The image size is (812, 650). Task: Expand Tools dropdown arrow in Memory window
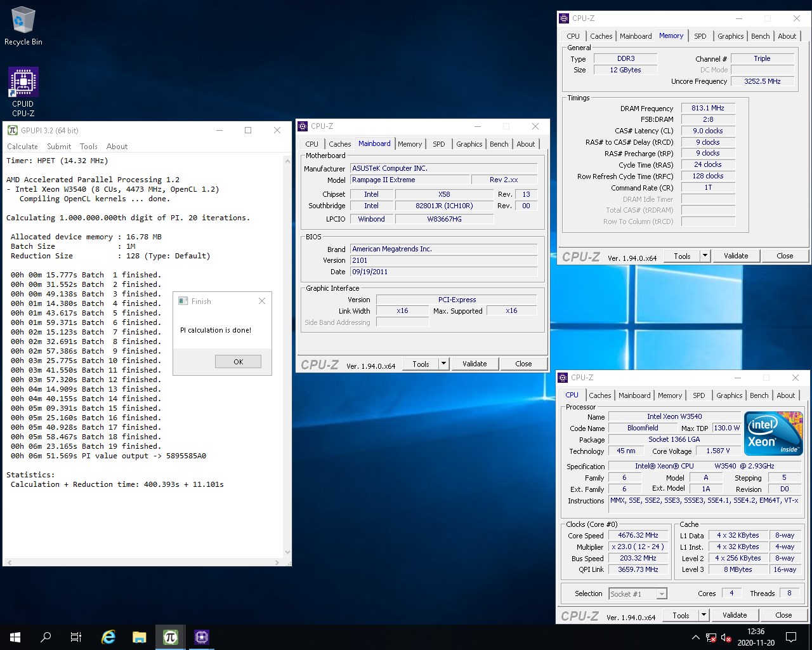[705, 256]
